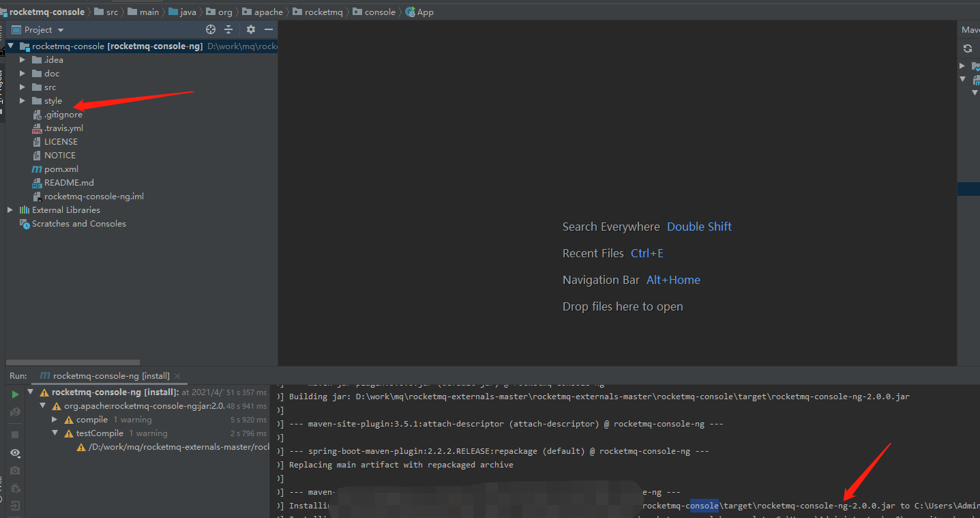Expand the src folder
This screenshot has height=518, width=980.
tap(23, 87)
